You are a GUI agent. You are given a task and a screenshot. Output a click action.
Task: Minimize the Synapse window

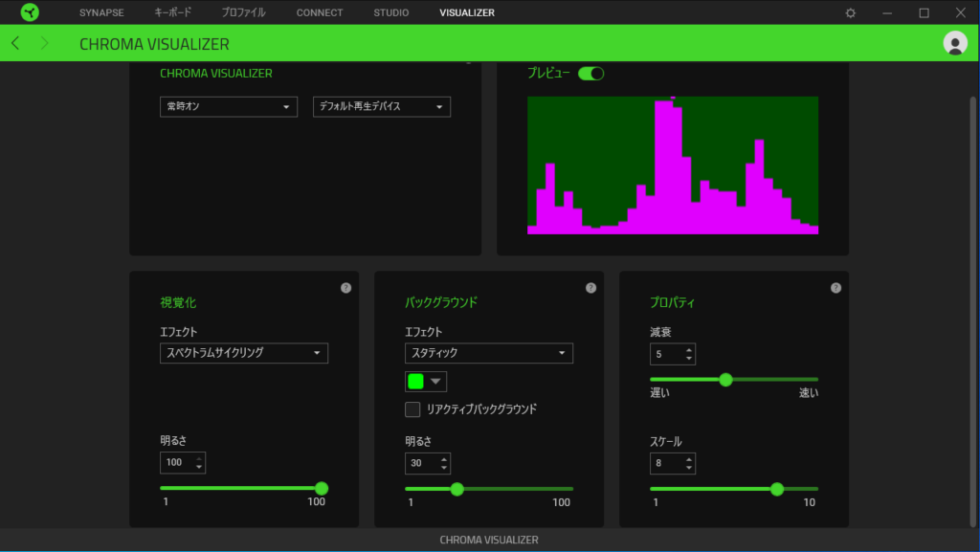[x=887, y=12]
